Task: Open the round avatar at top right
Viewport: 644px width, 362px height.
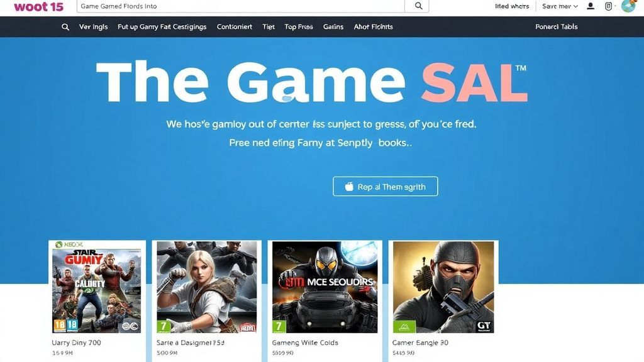Action: (x=628, y=6)
